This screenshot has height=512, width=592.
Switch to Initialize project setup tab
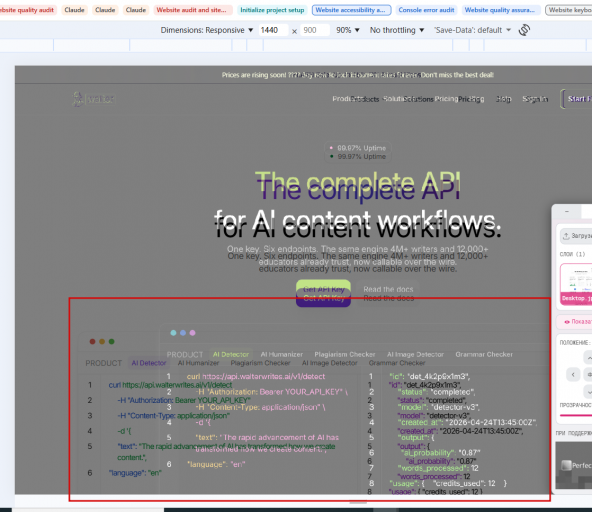(x=272, y=10)
